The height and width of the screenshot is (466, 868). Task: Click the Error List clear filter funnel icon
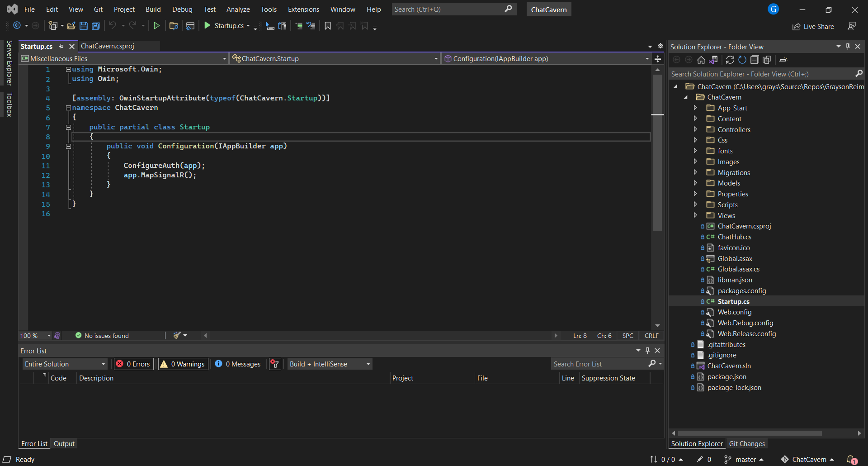(x=275, y=364)
